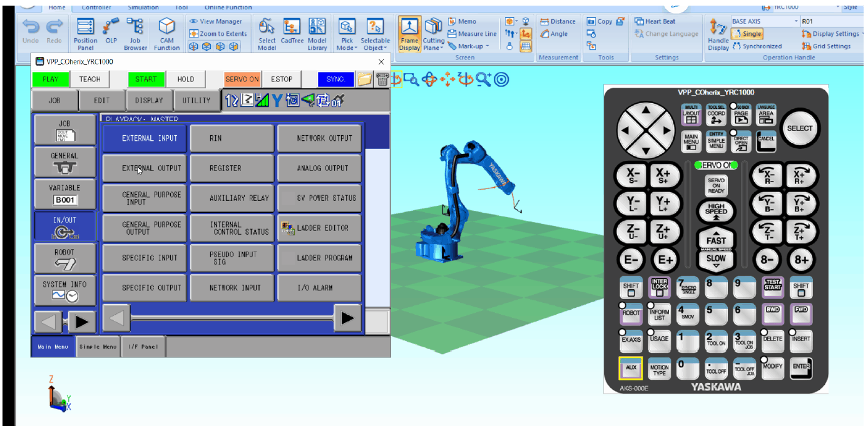Click the SLOW manual speed key
Image resolution: width=868 pixels, height=428 pixels.
pyautogui.click(x=716, y=261)
